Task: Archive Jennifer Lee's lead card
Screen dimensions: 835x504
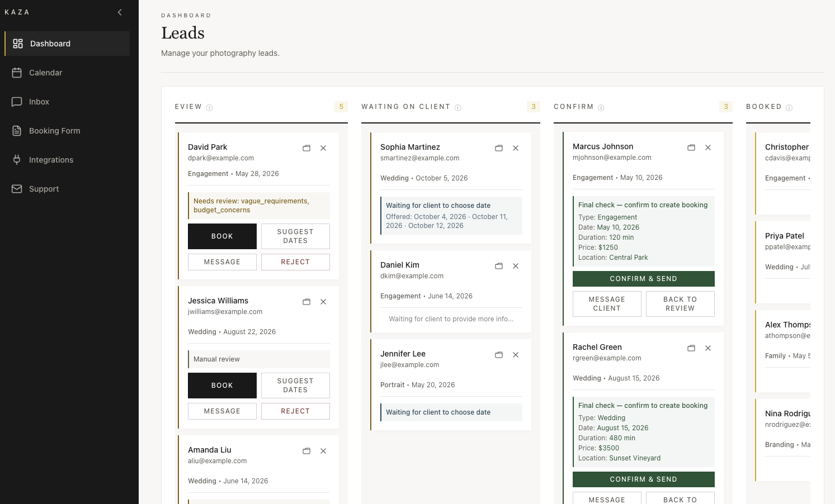Action: 499,355
